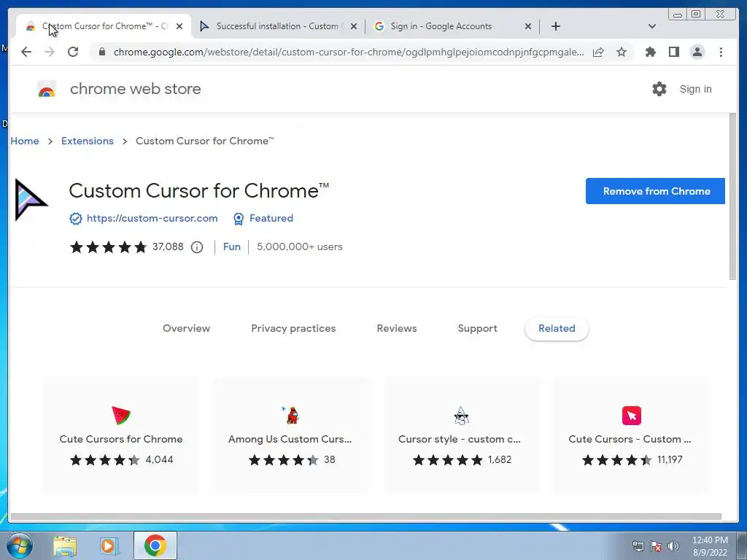Click the network tray icon
747x560 pixels.
pos(638,546)
